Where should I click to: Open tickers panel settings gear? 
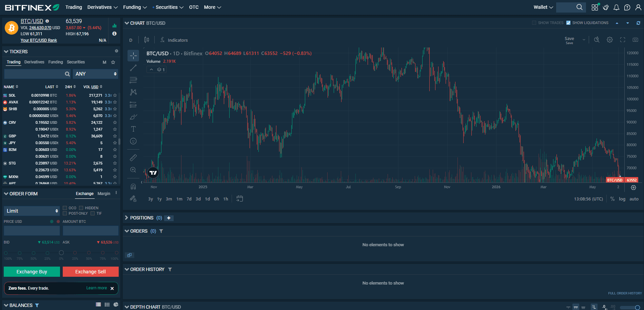[x=116, y=51]
